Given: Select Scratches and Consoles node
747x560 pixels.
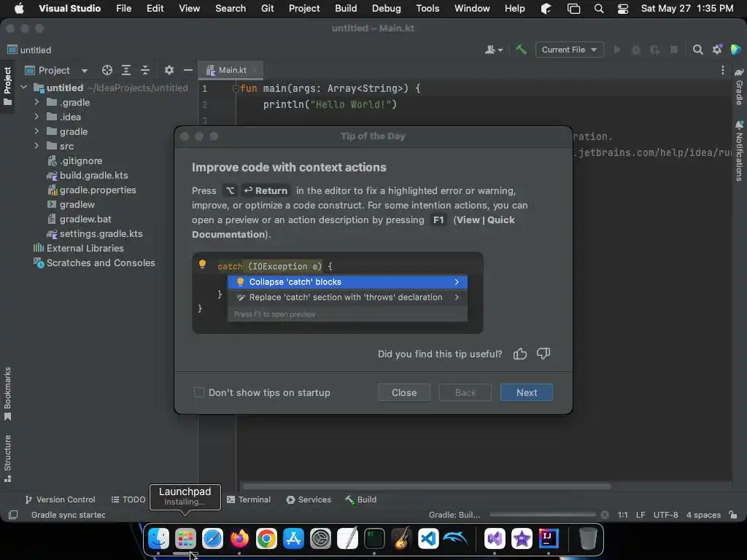Looking at the screenshot, I should click(x=94, y=262).
